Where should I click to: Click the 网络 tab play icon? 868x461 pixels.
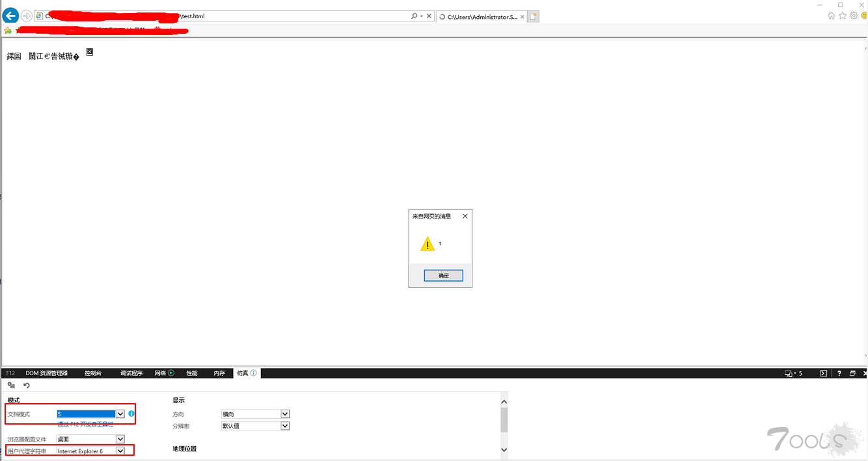(171, 373)
